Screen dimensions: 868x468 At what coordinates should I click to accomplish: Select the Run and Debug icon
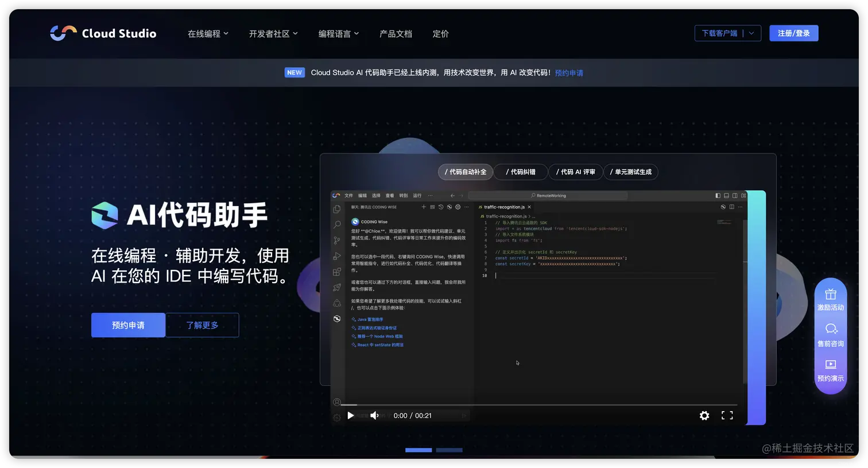coord(337,256)
